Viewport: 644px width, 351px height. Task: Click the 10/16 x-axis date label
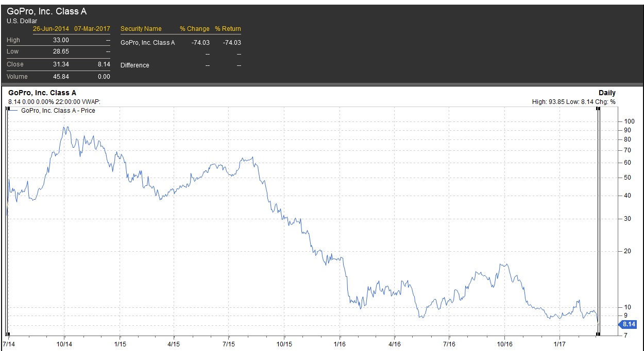point(504,343)
